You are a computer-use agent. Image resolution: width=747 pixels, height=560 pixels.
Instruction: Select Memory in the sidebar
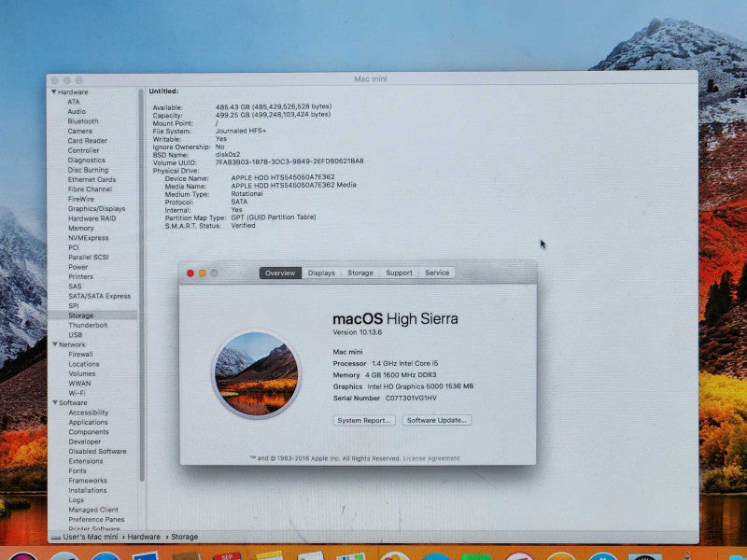pos(80,228)
